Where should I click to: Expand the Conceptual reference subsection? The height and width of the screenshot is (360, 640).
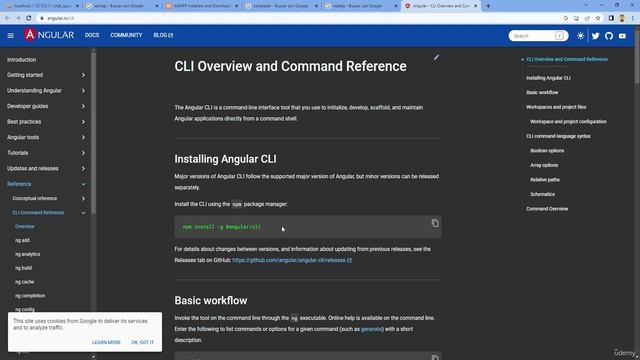coord(49,198)
